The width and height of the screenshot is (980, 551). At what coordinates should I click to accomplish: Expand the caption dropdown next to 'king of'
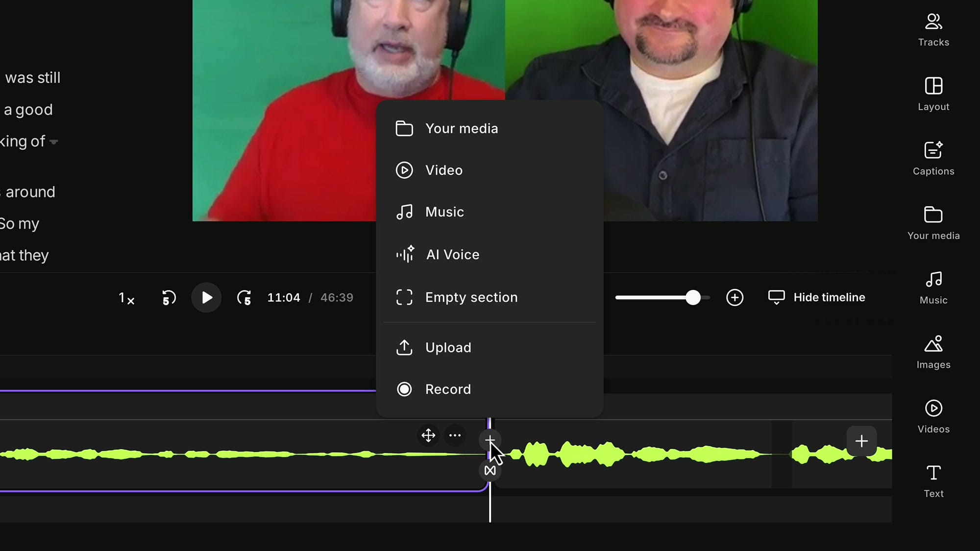click(53, 142)
